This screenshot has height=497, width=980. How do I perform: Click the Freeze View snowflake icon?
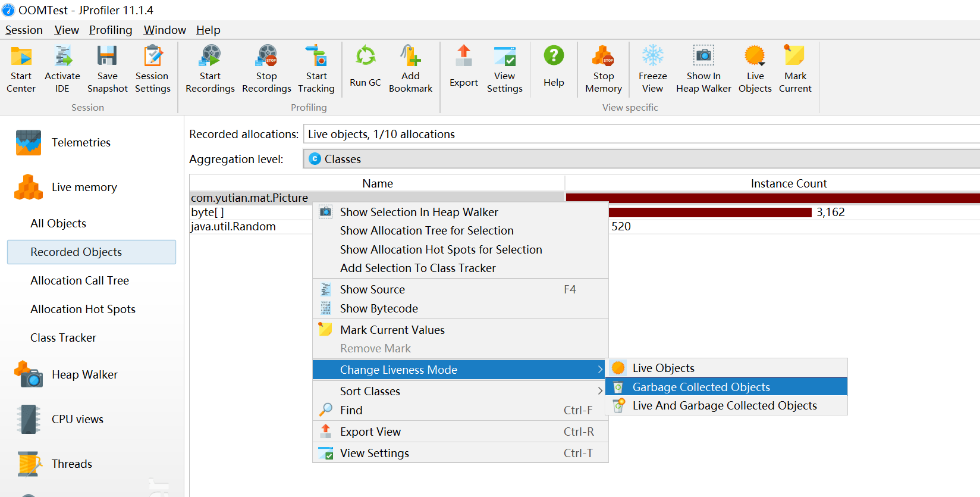(652, 57)
